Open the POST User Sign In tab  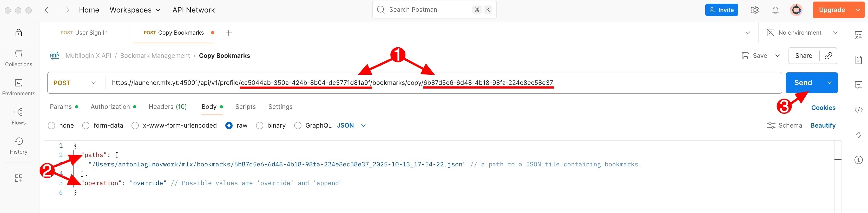click(84, 33)
